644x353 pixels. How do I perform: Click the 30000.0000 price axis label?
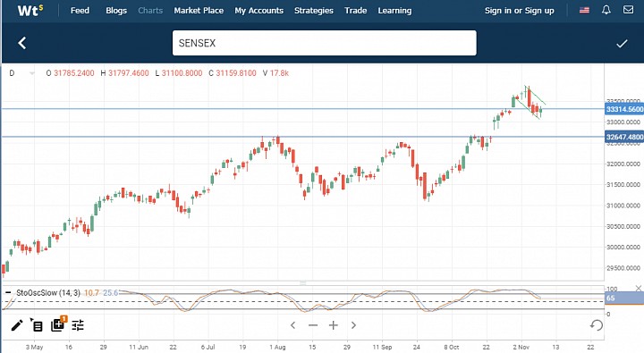623,248
